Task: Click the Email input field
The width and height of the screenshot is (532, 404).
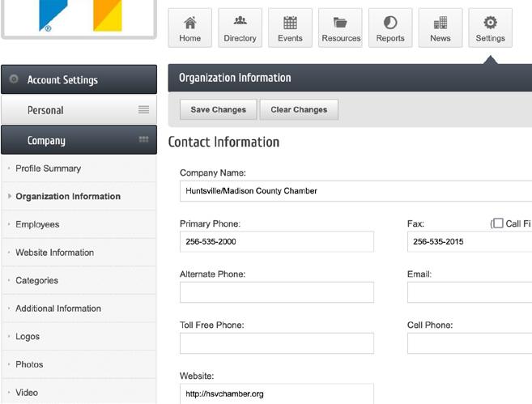Action: (x=470, y=292)
